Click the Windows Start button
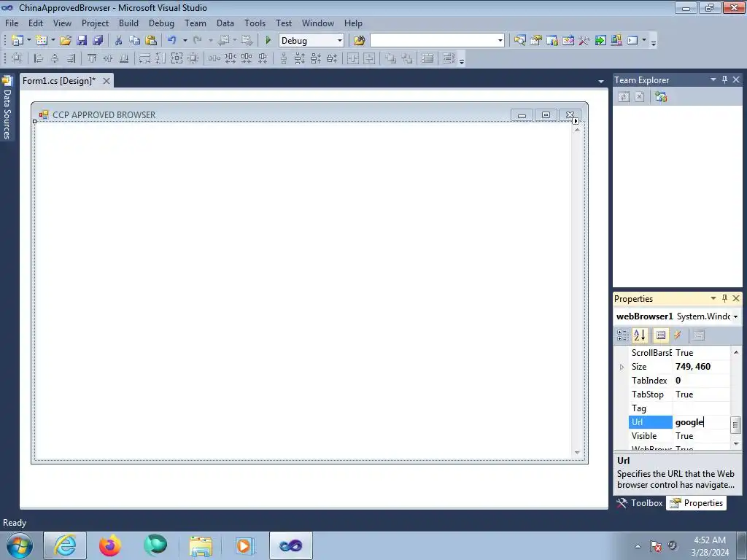This screenshot has width=747, height=560. (x=20, y=545)
